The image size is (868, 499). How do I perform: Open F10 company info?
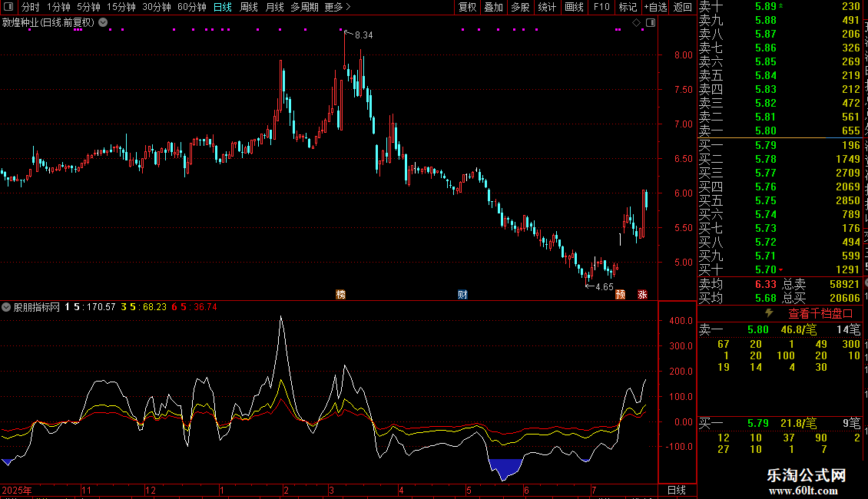click(x=601, y=7)
